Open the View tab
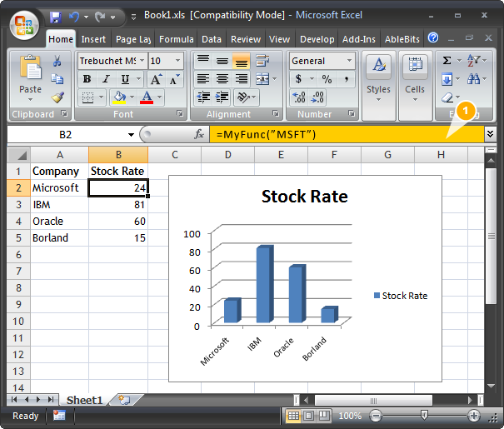504x429 pixels. point(279,39)
